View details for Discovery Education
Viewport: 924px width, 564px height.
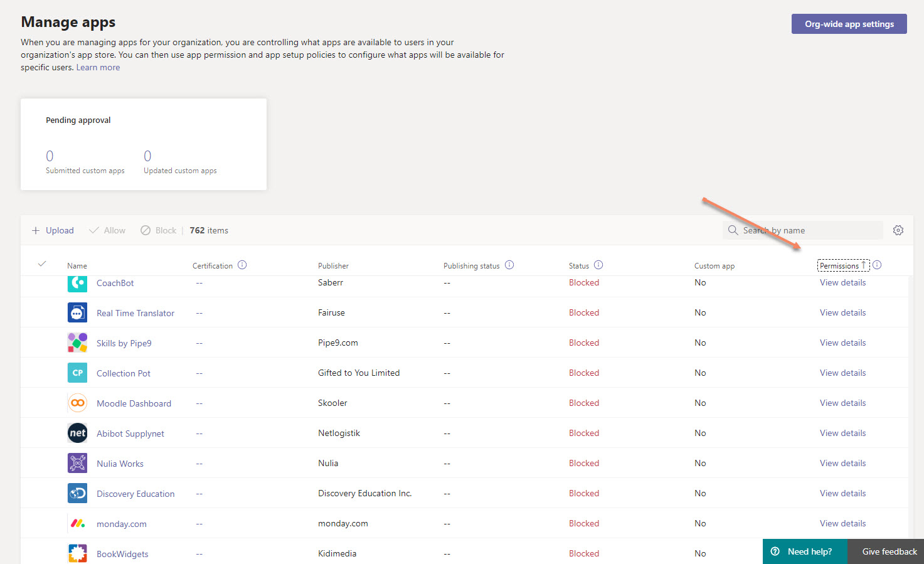click(x=842, y=493)
